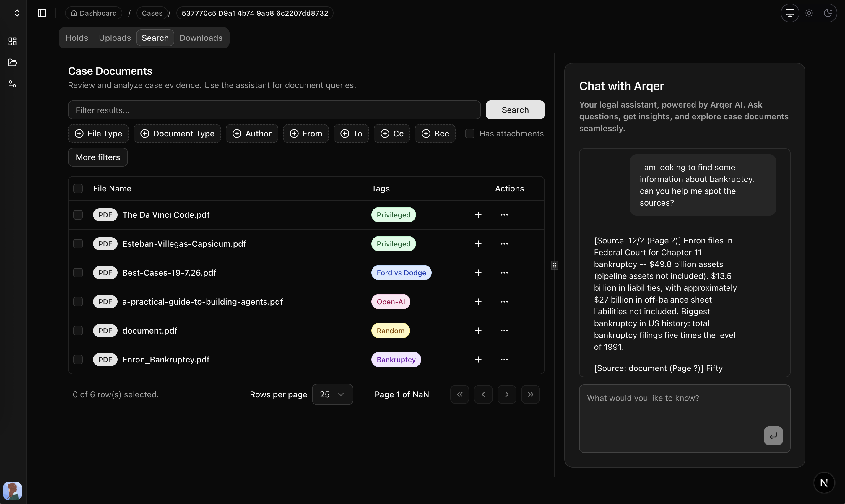Switch to the Uploads tab
Viewport: 845px width, 504px height.
[114, 38]
